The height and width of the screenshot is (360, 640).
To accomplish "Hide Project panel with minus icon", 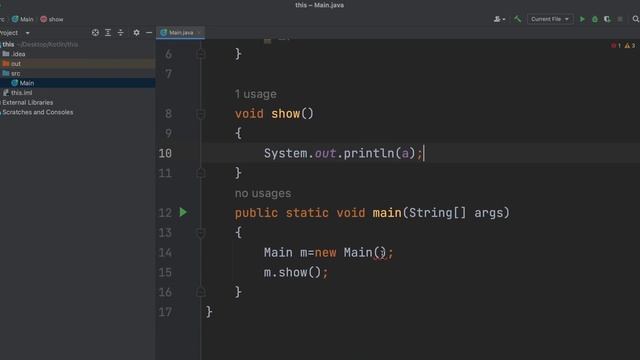I will [x=149, y=33].
